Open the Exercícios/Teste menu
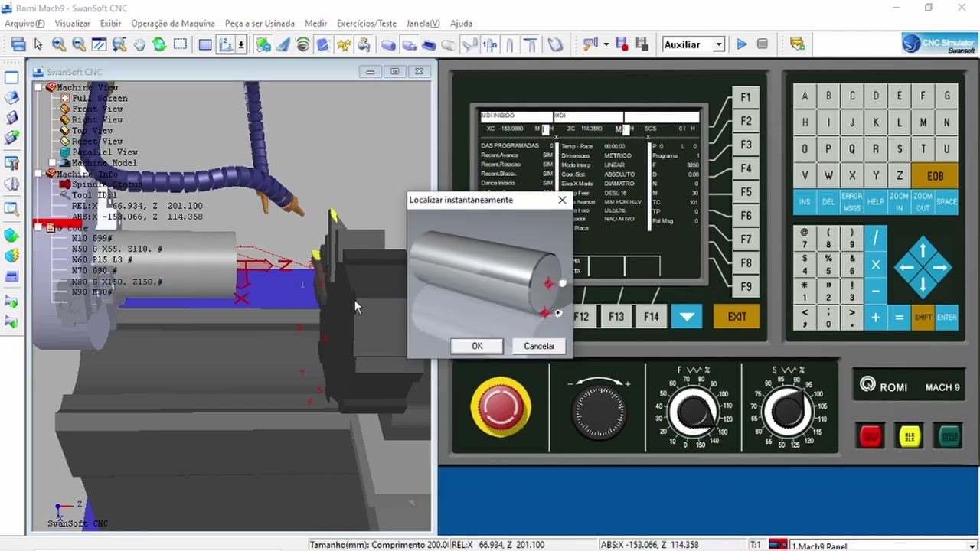The width and height of the screenshot is (980, 551). pyautogui.click(x=367, y=24)
